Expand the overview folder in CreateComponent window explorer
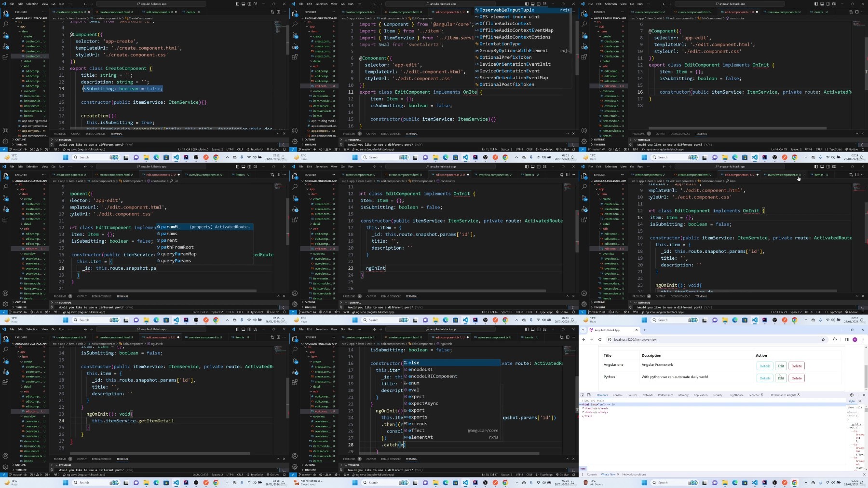Image resolution: width=868 pixels, height=488 pixels. pos(29,91)
